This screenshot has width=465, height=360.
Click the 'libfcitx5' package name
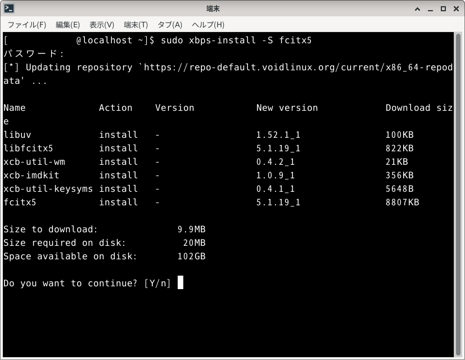point(28,148)
